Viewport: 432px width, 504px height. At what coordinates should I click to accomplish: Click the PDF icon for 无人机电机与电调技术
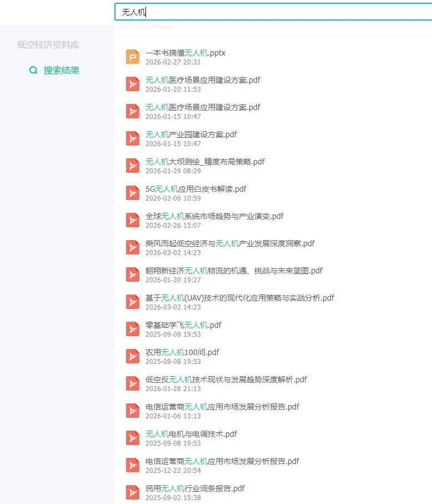click(132, 438)
